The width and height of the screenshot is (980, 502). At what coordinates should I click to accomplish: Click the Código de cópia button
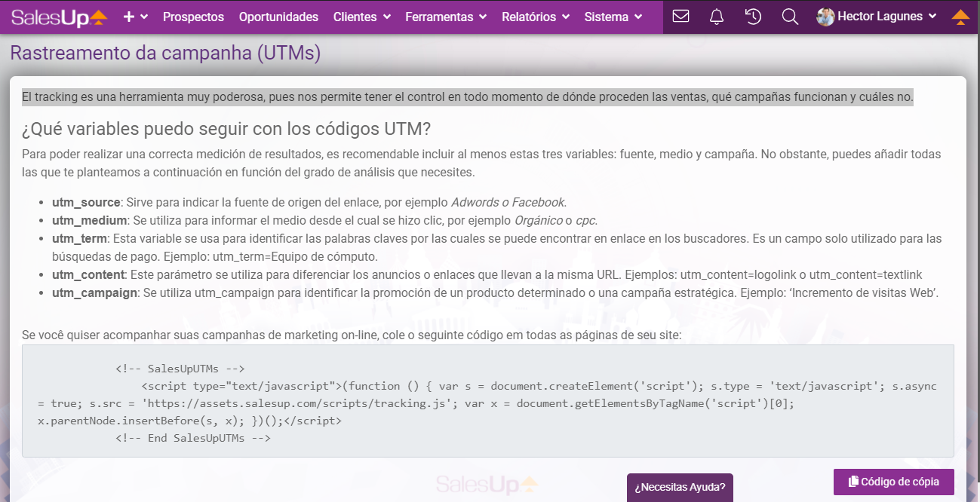tap(894, 482)
